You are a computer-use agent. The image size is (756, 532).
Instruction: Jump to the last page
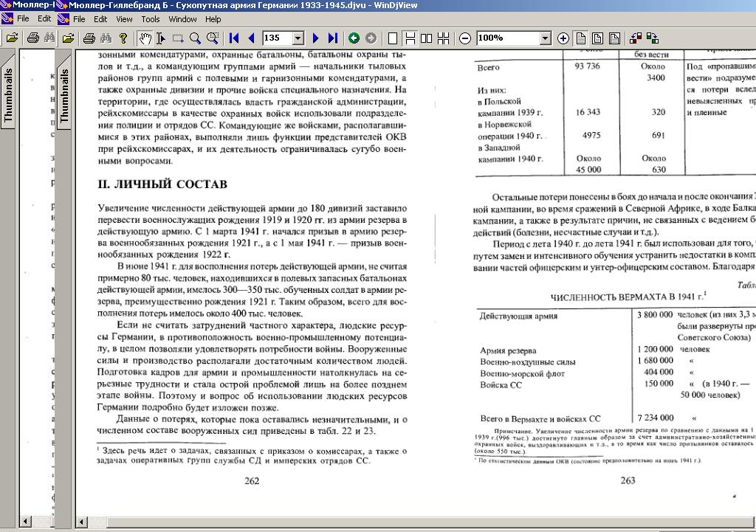(332, 38)
